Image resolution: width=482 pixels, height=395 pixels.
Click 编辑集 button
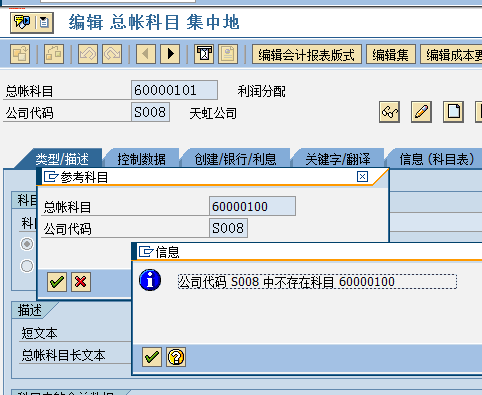pyautogui.click(x=391, y=54)
